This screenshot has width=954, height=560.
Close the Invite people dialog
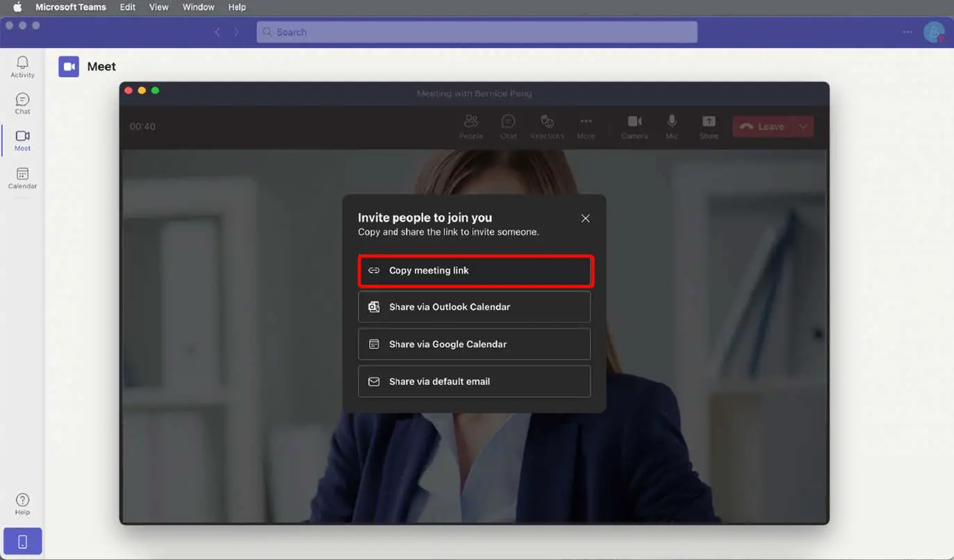586,218
